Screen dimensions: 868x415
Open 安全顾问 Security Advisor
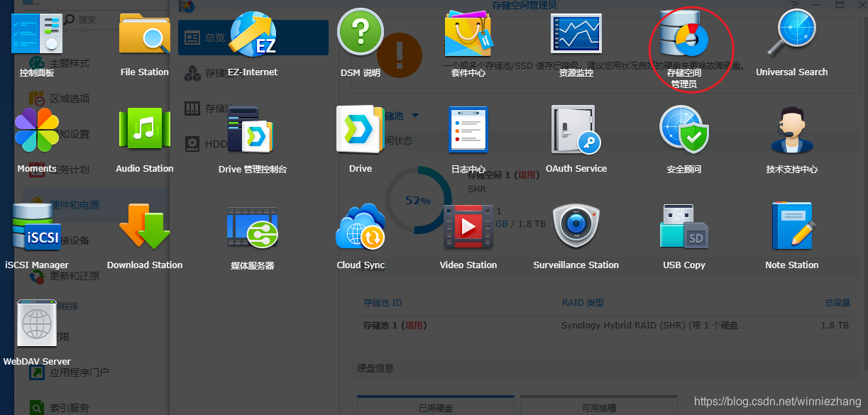[x=684, y=131]
